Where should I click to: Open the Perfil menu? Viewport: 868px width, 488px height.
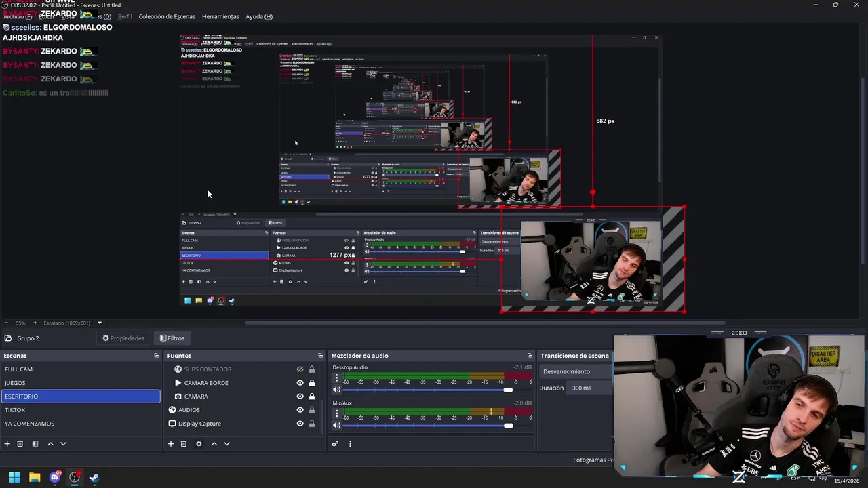pyautogui.click(x=125, y=16)
